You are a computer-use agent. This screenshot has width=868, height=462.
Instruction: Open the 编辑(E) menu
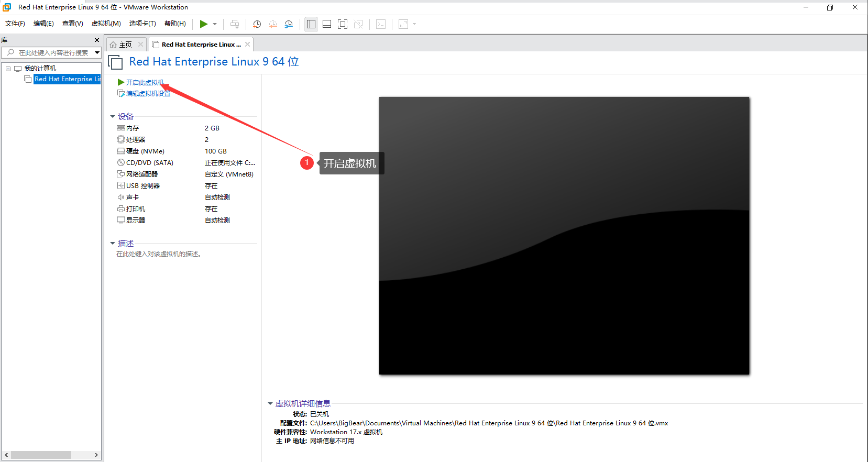point(43,24)
